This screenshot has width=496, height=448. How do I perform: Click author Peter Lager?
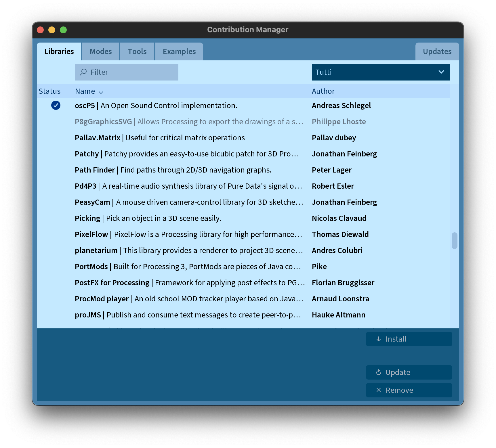point(331,170)
